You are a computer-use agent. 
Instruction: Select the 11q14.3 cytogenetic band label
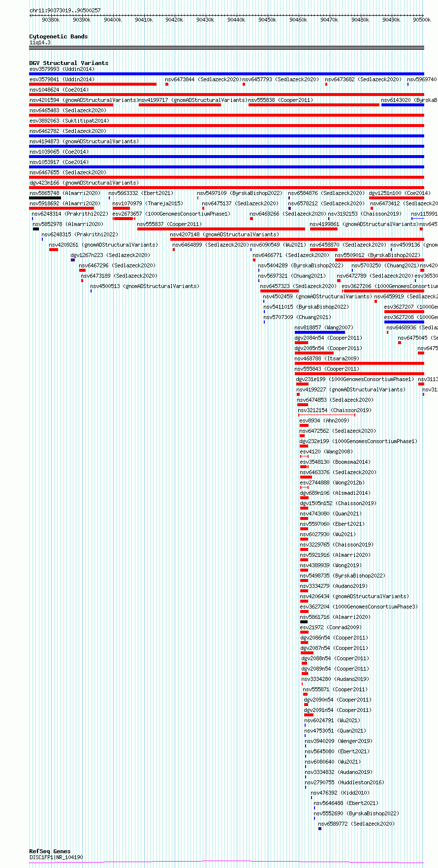[40, 42]
